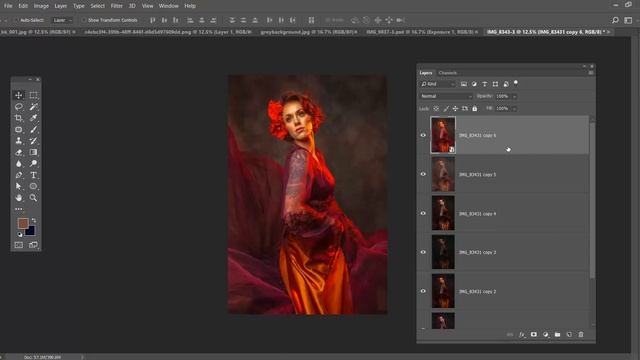Open the Edit Toolbar three-dots menu
The width and height of the screenshot is (640, 360).
pyautogui.click(x=18, y=209)
